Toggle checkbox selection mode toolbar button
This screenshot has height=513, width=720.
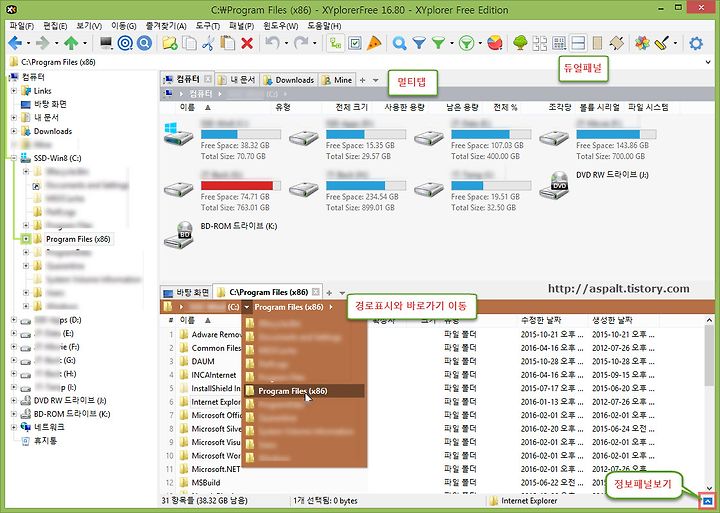point(355,44)
